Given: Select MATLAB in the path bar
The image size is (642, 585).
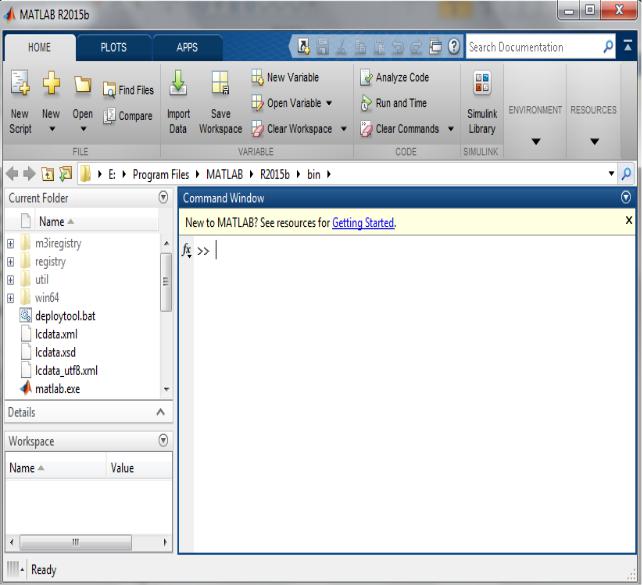Looking at the screenshot, I should pos(224,174).
